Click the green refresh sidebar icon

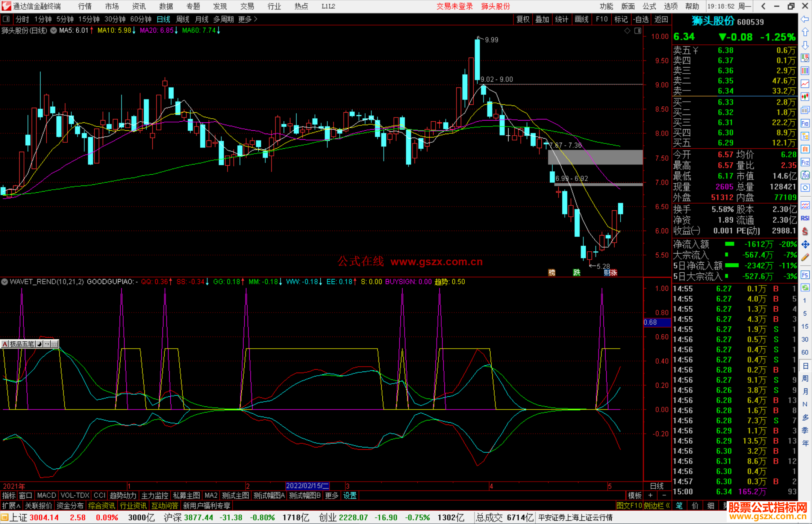click(x=805, y=288)
